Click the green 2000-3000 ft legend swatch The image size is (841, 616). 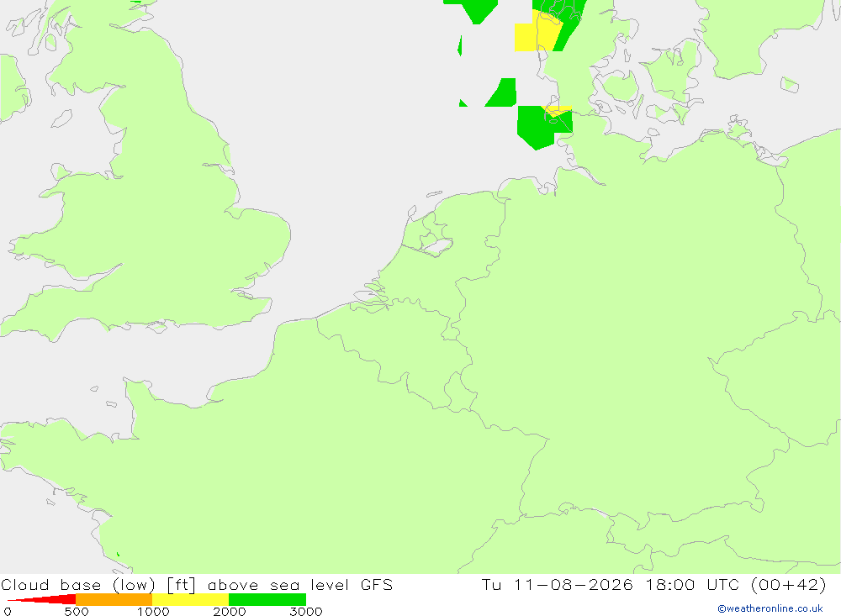point(267,599)
